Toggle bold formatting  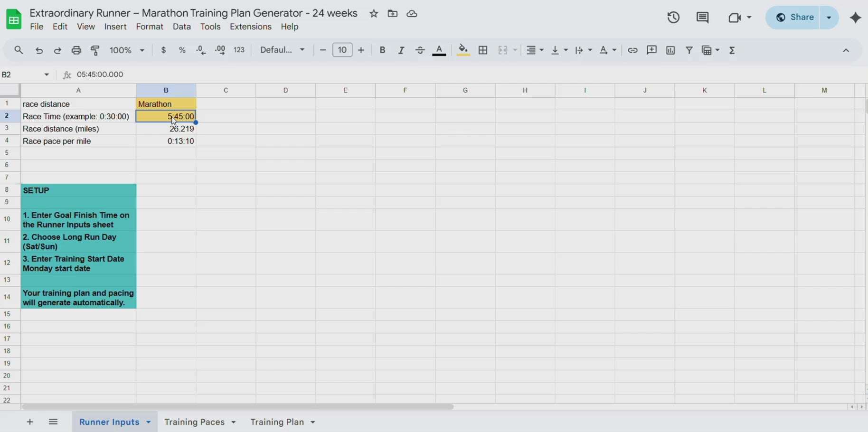click(x=382, y=50)
